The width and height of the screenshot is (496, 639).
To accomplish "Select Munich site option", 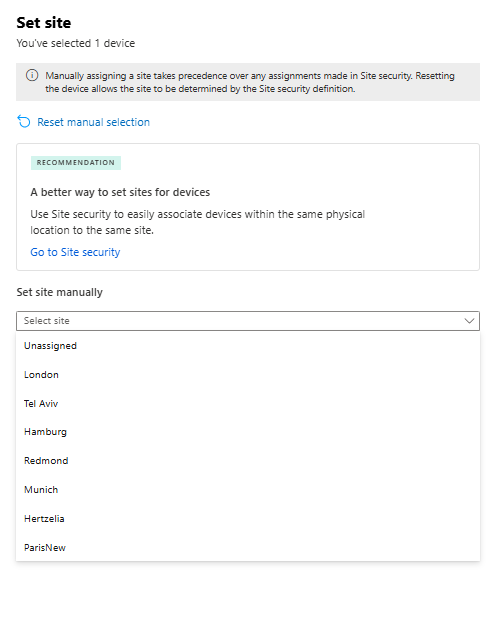I will pos(248,490).
